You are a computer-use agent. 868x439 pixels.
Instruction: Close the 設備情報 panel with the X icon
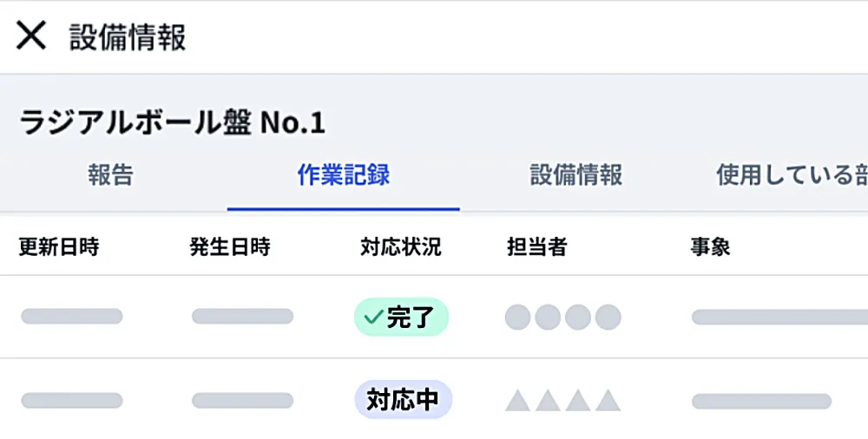pos(31,36)
